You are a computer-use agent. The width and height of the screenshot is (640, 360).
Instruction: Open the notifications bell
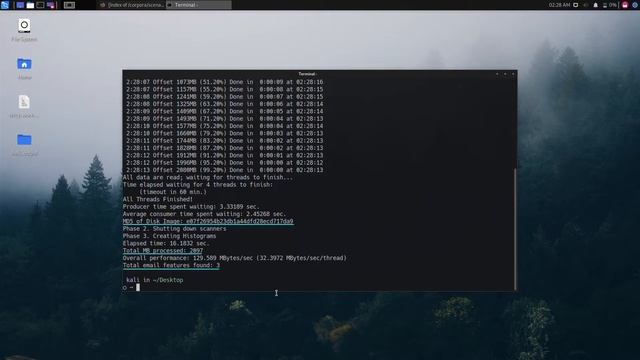pos(596,5)
